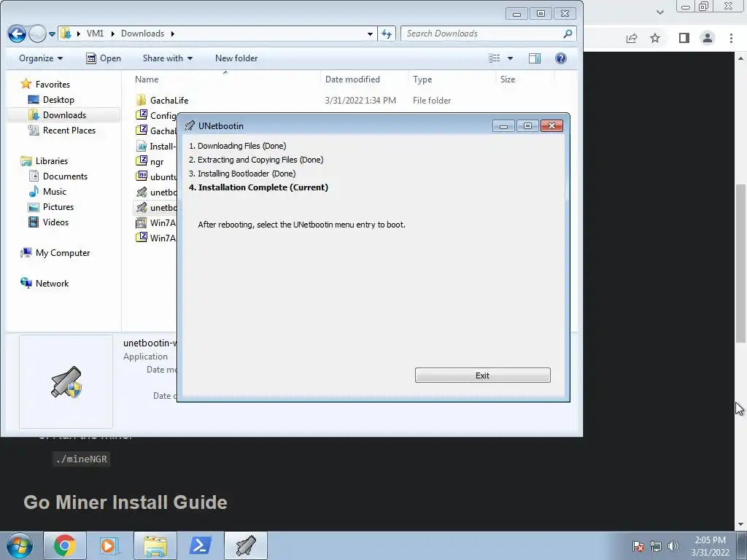Sort files by Date modified column
Screen dimensions: 747x560
pos(352,79)
